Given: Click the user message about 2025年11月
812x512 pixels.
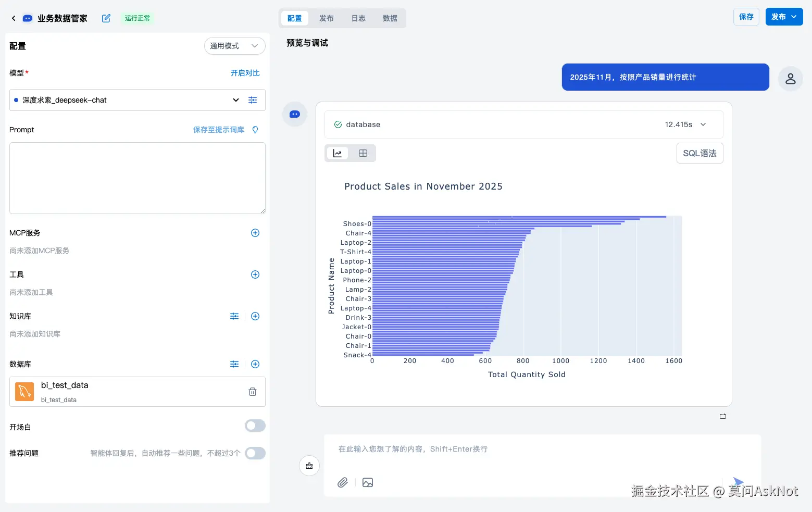Looking at the screenshot, I should point(666,77).
